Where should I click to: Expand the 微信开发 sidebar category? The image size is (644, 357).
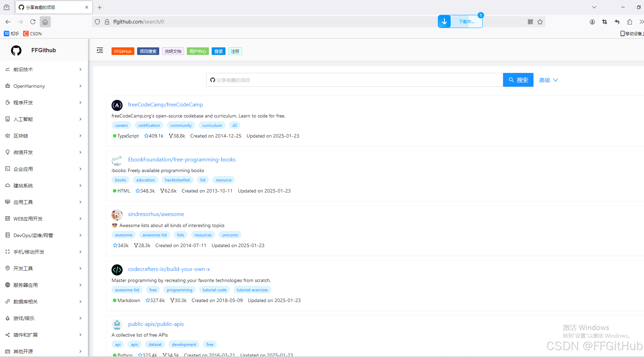click(44, 152)
